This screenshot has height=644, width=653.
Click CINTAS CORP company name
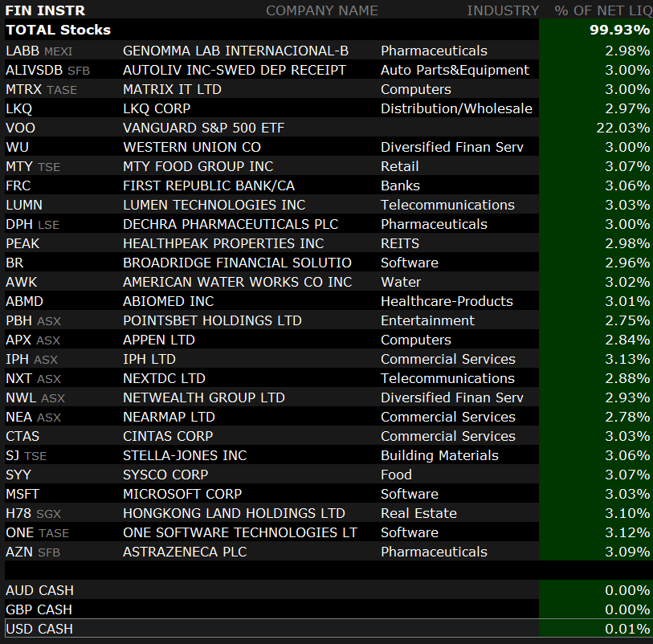(168, 437)
